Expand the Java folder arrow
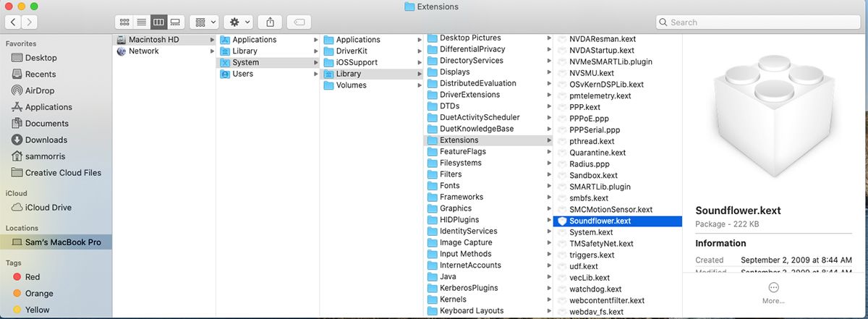This screenshot has width=868, height=319. (549, 277)
